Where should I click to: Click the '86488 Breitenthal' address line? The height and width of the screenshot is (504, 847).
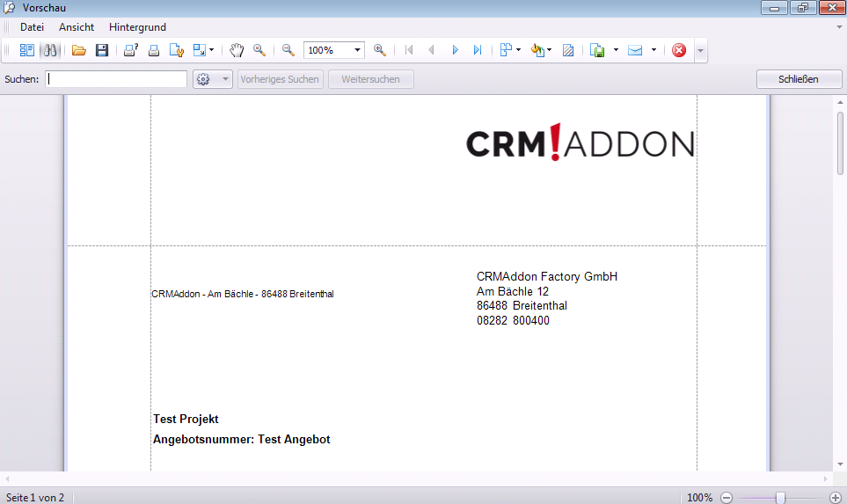coord(522,306)
